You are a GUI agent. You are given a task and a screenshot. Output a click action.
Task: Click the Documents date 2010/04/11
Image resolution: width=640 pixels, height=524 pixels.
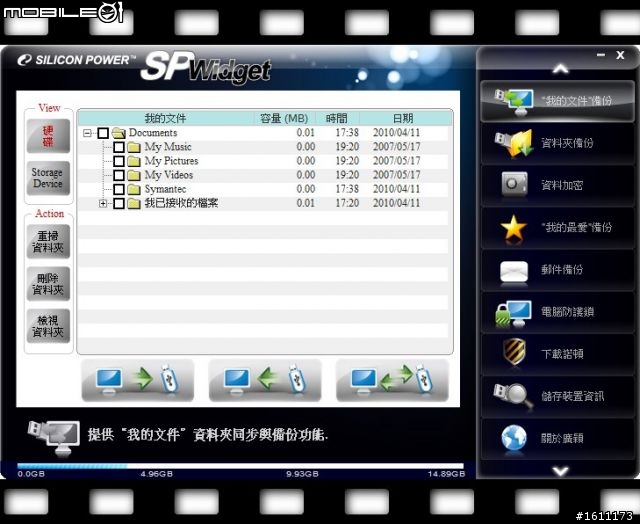click(396, 133)
